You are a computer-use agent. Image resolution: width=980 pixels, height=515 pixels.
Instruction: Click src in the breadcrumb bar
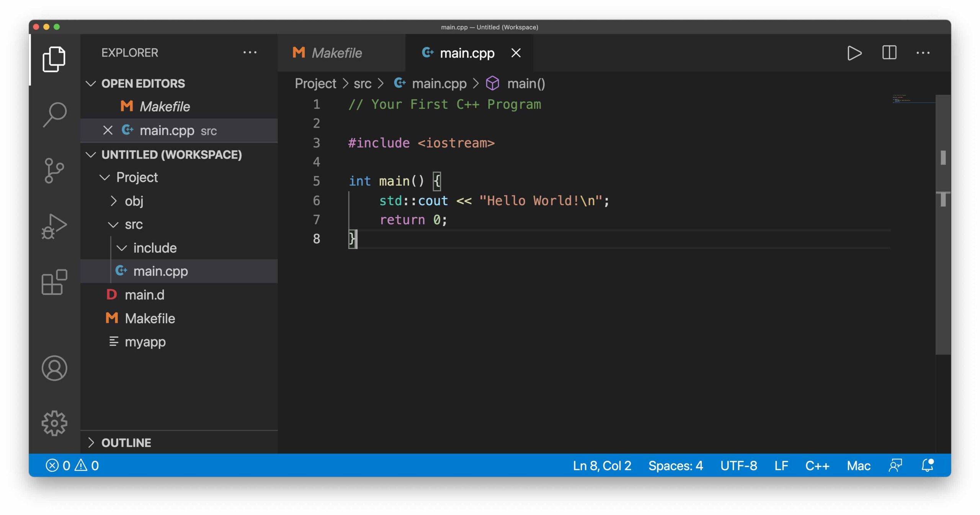[362, 83]
